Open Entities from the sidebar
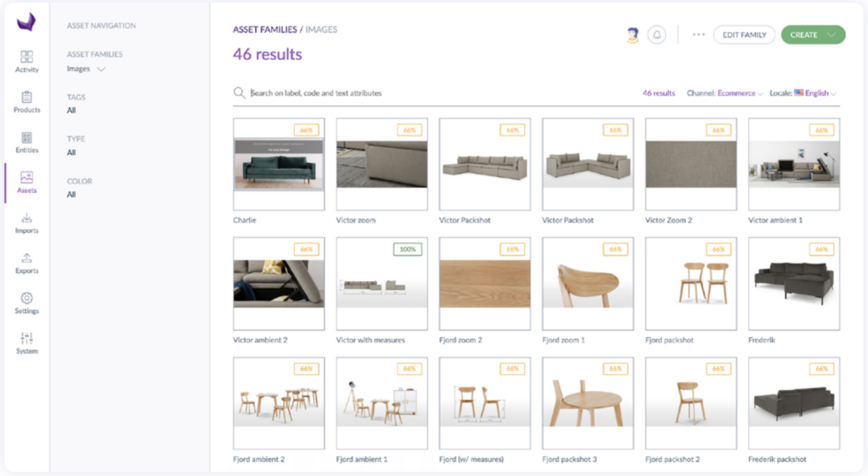The image size is (868, 476). pyautogui.click(x=27, y=142)
